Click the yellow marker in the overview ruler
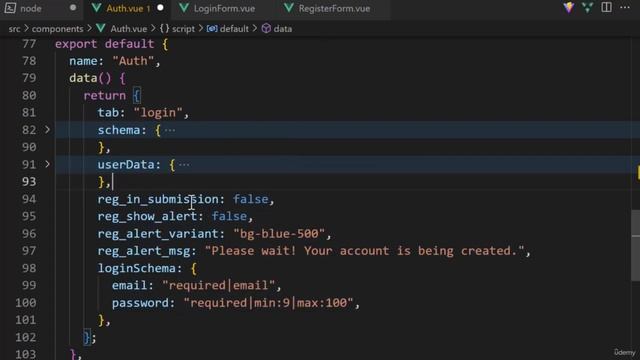Screen dimensions: 640x360 click(x=638, y=172)
